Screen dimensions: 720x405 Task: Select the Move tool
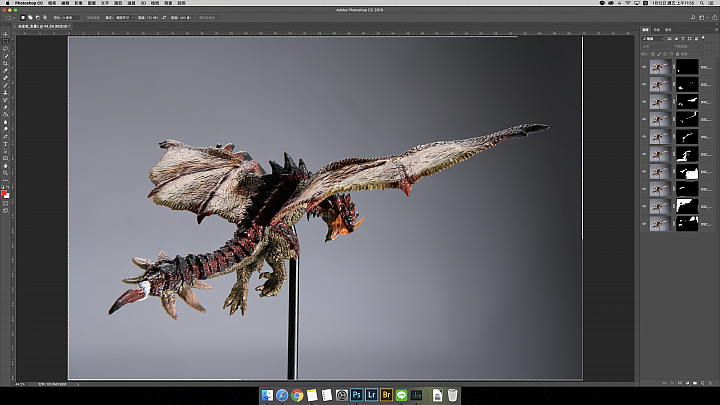click(x=6, y=34)
